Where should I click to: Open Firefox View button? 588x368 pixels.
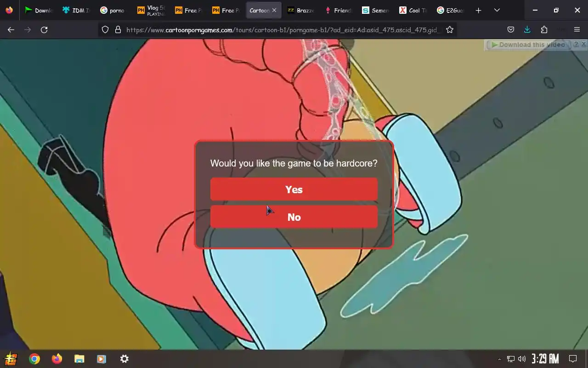9,10
